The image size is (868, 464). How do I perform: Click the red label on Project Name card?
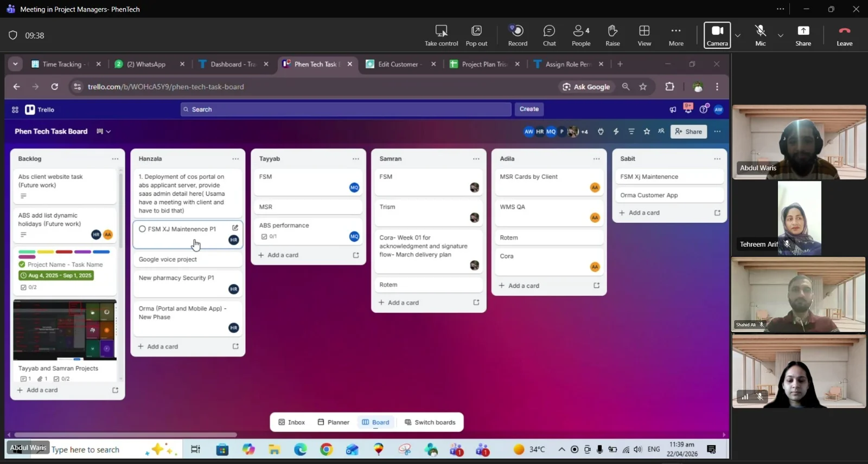(x=64, y=252)
